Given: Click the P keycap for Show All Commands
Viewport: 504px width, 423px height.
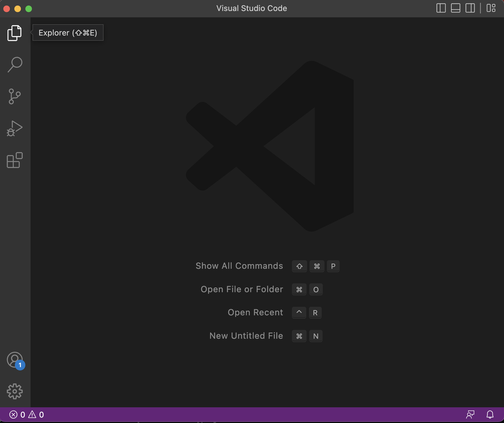Looking at the screenshot, I should (x=333, y=266).
